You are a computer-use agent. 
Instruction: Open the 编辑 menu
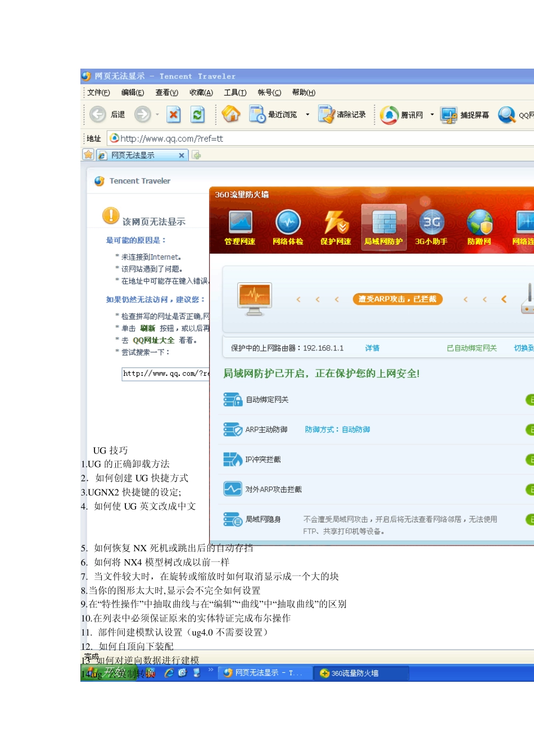(x=133, y=92)
